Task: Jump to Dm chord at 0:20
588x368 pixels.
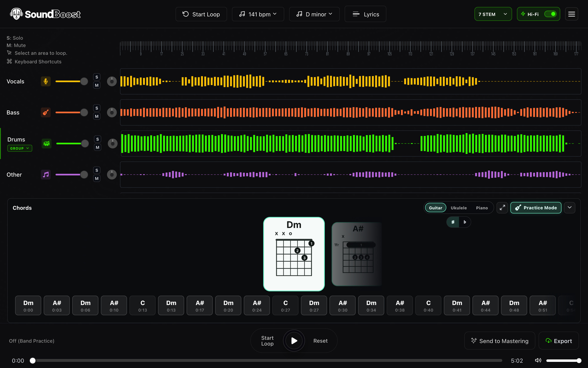Action: pyautogui.click(x=228, y=306)
